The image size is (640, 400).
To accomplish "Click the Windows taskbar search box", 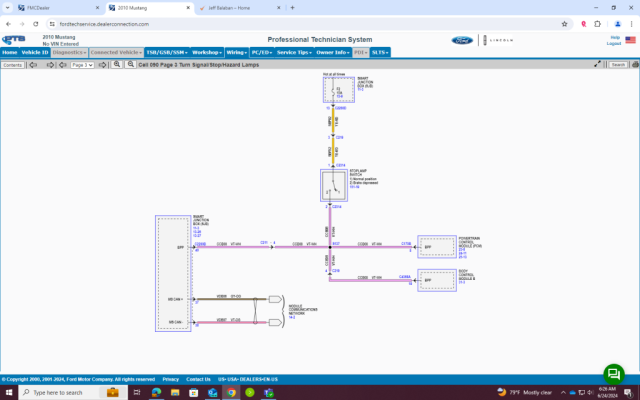I will (x=73, y=392).
